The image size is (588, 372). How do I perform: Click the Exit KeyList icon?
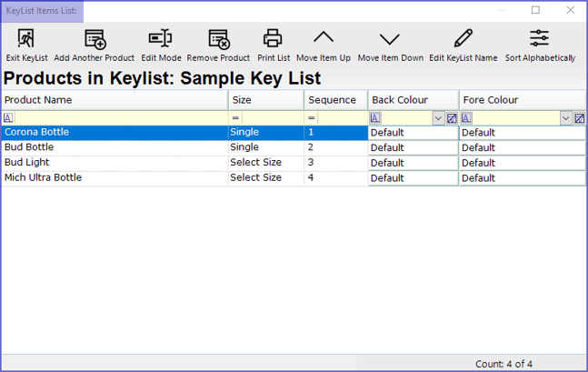26,39
